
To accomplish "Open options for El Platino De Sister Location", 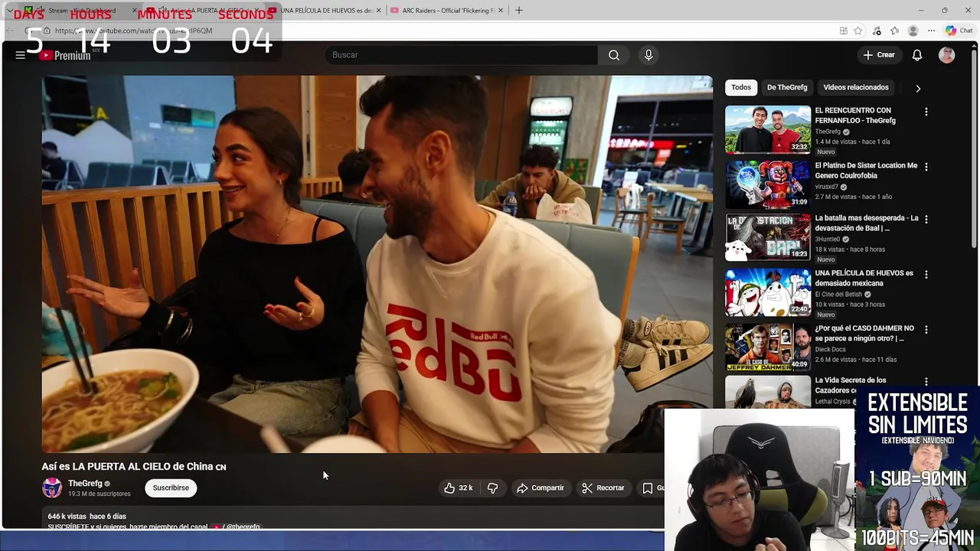I will coord(926,167).
